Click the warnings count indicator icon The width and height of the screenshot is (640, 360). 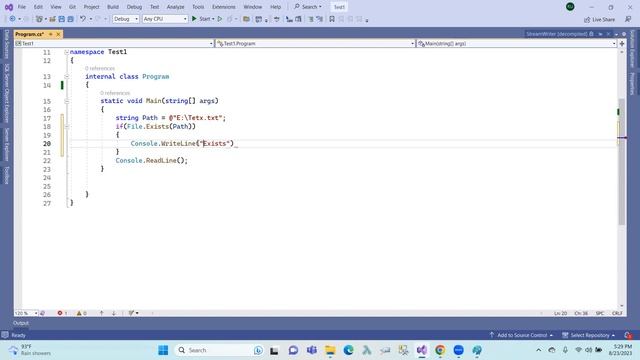(79, 313)
